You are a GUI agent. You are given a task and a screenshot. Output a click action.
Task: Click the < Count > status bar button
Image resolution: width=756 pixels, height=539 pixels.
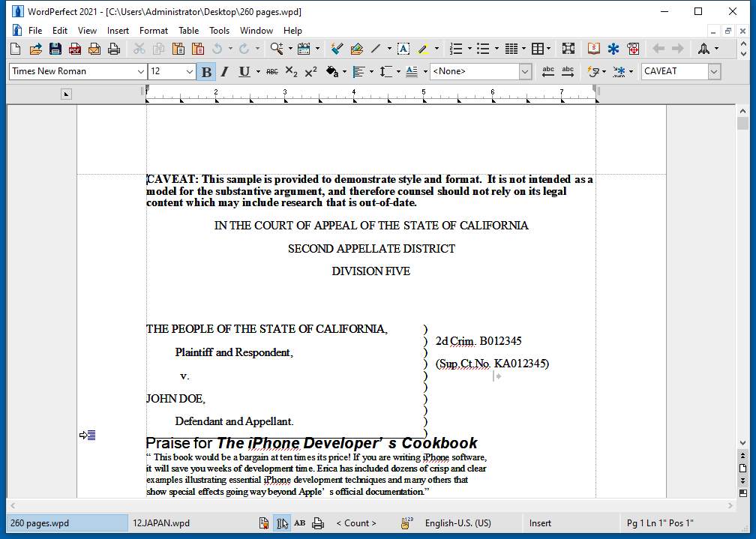tap(356, 523)
